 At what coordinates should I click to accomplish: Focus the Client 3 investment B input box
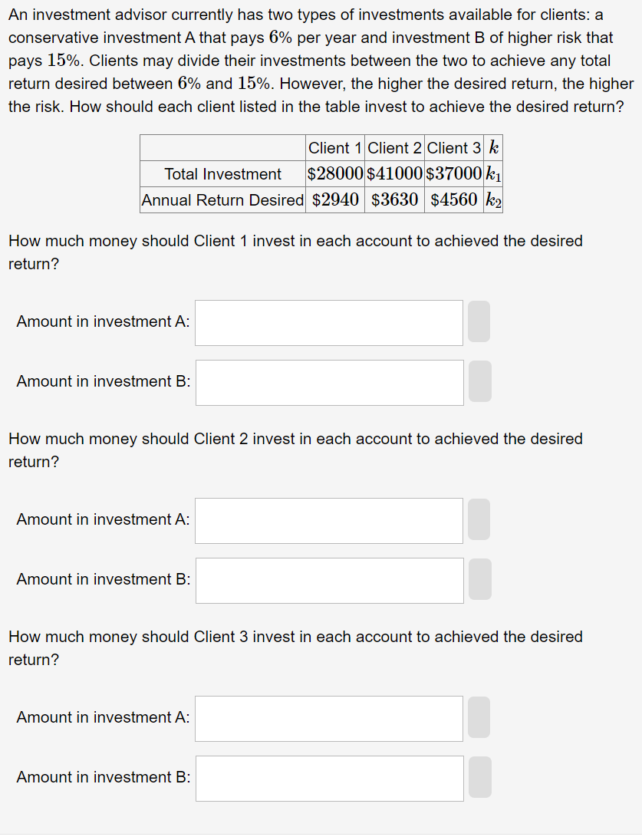(330, 779)
